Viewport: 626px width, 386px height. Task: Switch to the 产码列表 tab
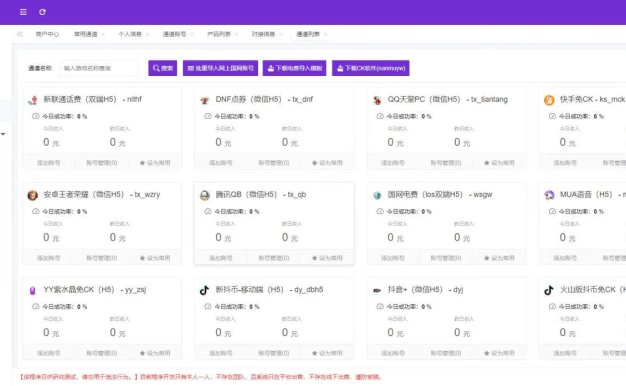(219, 34)
